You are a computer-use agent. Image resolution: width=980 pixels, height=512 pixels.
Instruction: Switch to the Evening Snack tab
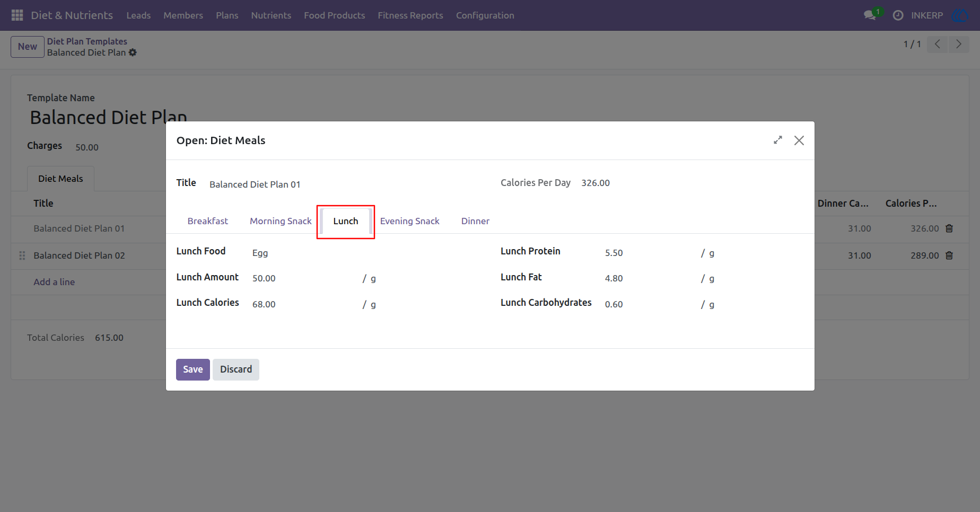(x=409, y=221)
